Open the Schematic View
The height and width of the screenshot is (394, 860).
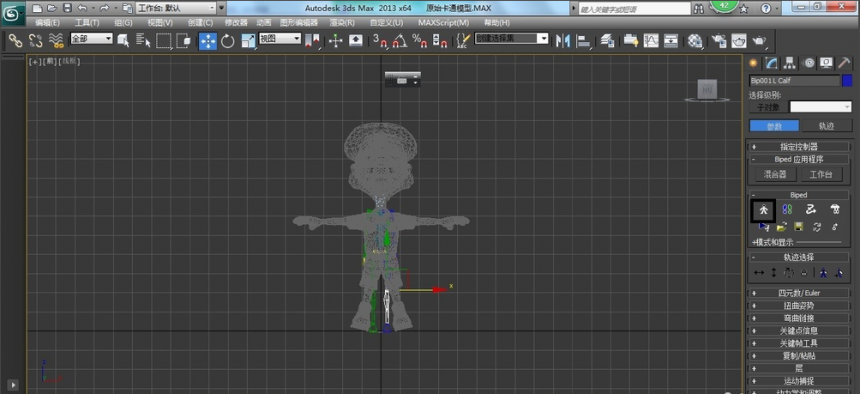click(671, 40)
